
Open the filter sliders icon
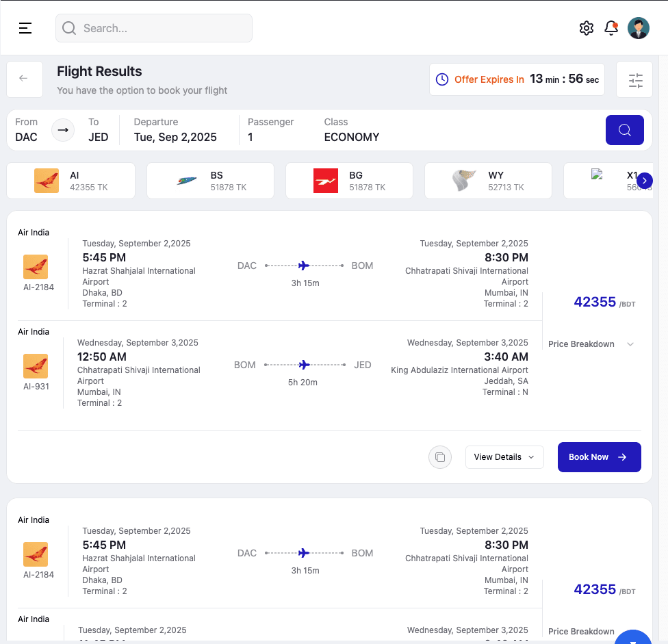pyautogui.click(x=634, y=79)
